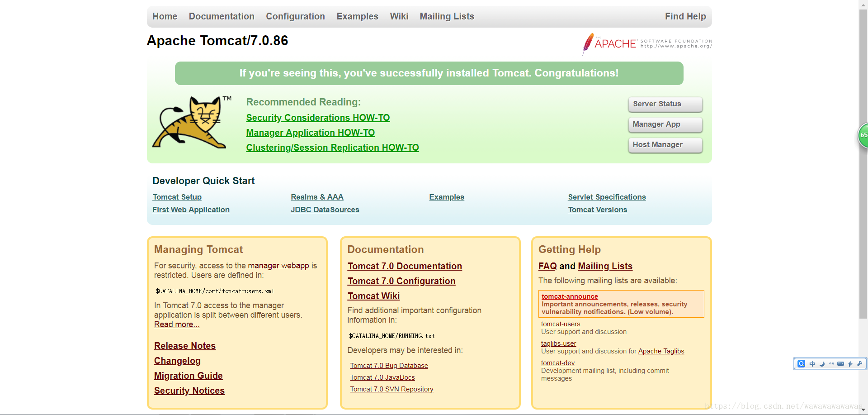Open Tomcat 7.0 SVN Repository link
This screenshot has height=415, width=868.
[x=392, y=389]
